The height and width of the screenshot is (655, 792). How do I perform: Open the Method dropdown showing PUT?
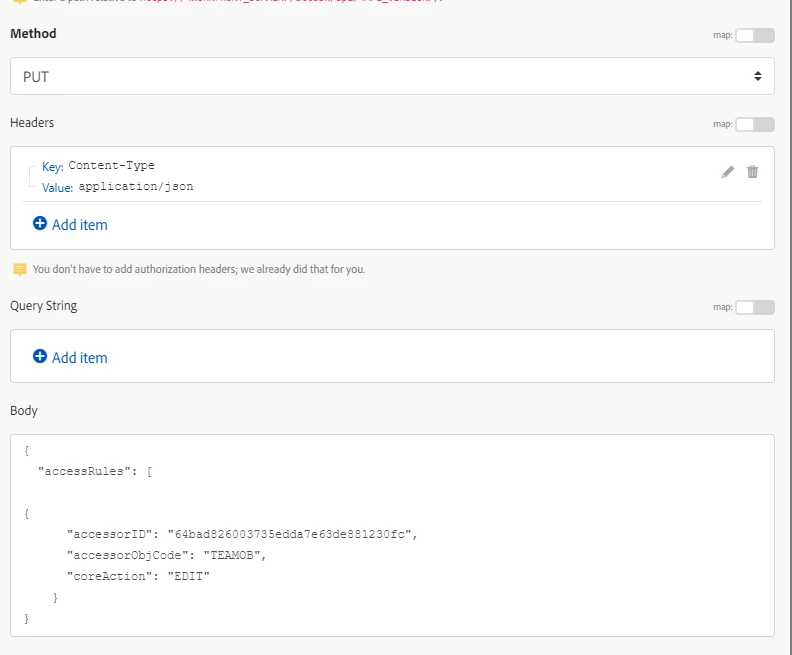[x=392, y=76]
